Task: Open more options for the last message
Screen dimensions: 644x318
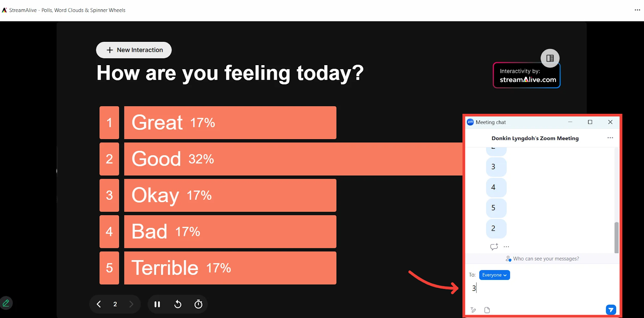Action: (506, 246)
